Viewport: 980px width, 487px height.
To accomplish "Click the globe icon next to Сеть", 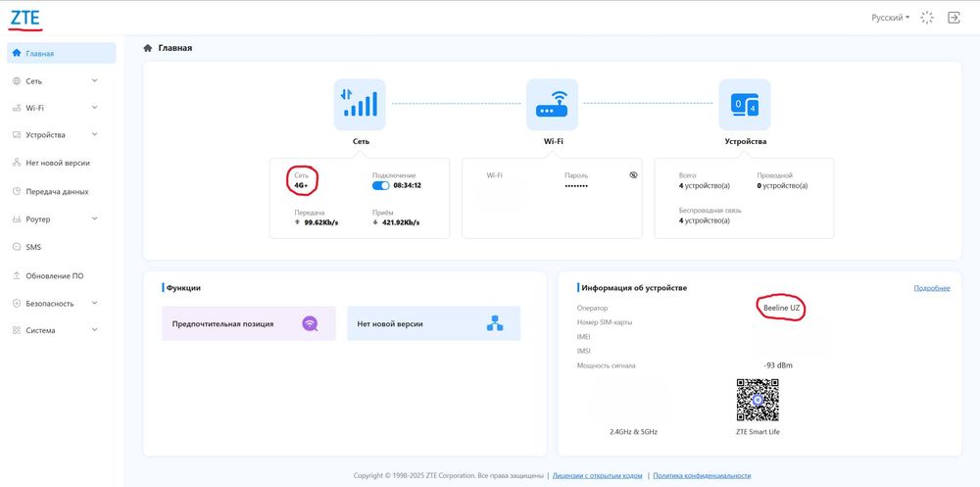I will coord(17,81).
